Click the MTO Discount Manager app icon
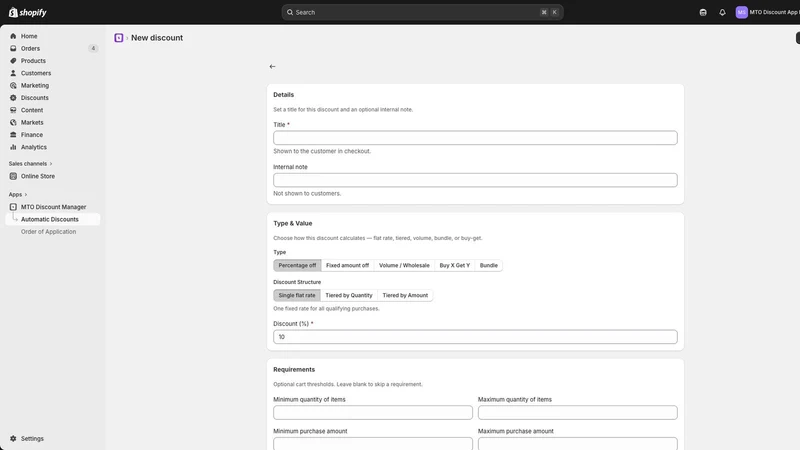This screenshot has width=800, height=450. tap(13, 207)
